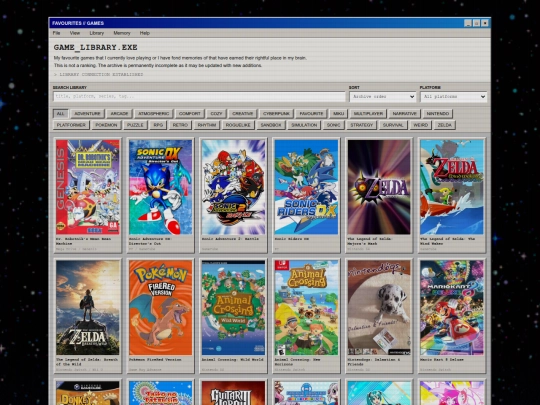This screenshot has width=540, height=405.
Task: Open Pokémon FireRed Version cover
Action: [x=160, y=308]
